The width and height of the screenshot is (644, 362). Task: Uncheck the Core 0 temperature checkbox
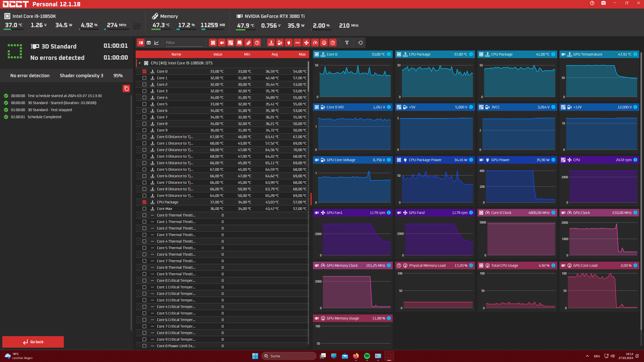tap(144, 71)
